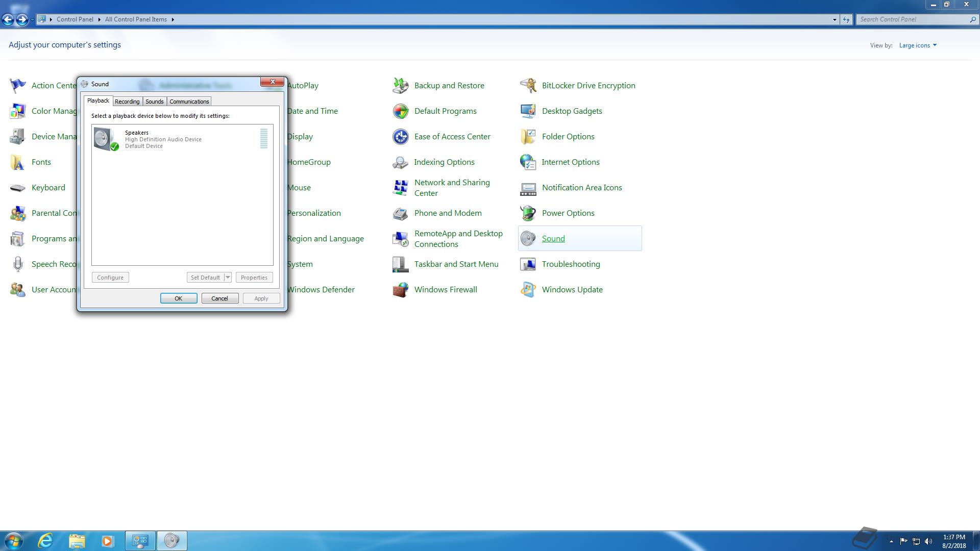Screen dimensions: 980x551
Task: Open the Region and Language link
Action: pos(325,239)
